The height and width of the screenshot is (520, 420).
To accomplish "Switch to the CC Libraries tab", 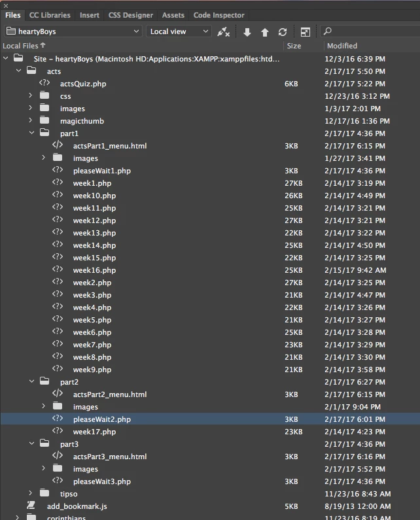I will click(x=50, y=15).
